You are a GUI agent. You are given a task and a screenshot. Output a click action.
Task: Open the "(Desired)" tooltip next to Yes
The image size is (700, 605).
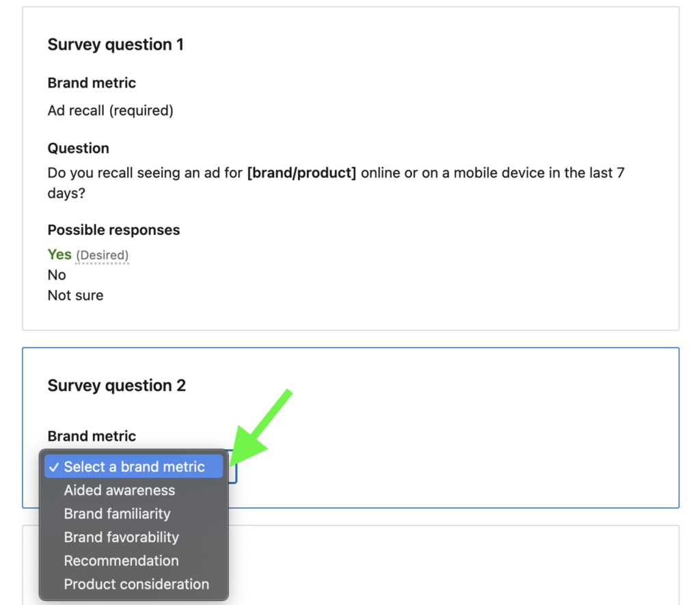point(102,255)
